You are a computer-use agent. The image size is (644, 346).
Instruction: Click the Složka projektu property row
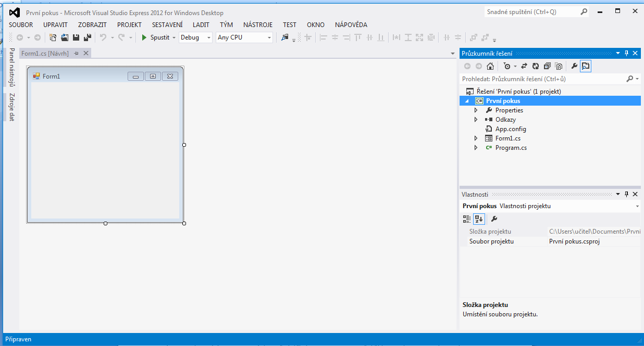click(x=551, y=232)
